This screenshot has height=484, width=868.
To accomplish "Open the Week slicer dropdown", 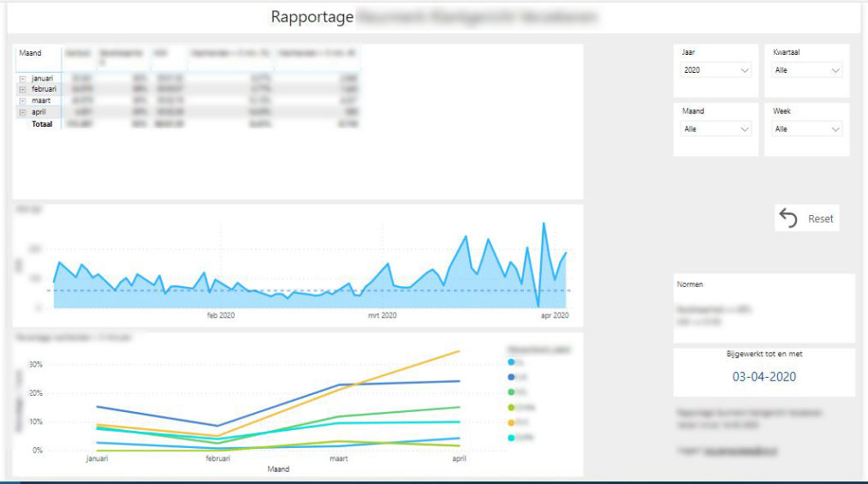I will pos(807,129).
